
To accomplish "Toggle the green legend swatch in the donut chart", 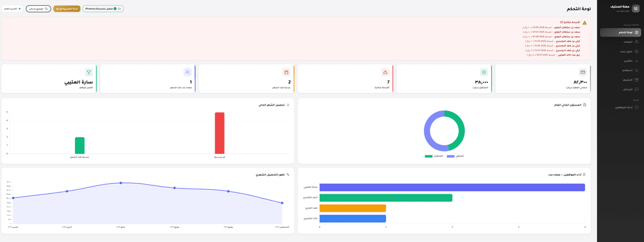I will [429, 157].
